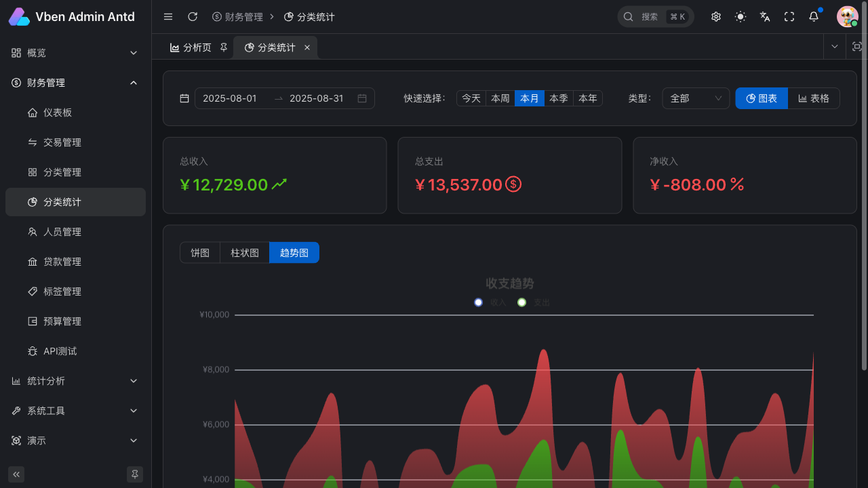Expand the 统计分析 sidebar menu
Image resolution: width=868 pixels, height=488 pixels.
[75, 381]
